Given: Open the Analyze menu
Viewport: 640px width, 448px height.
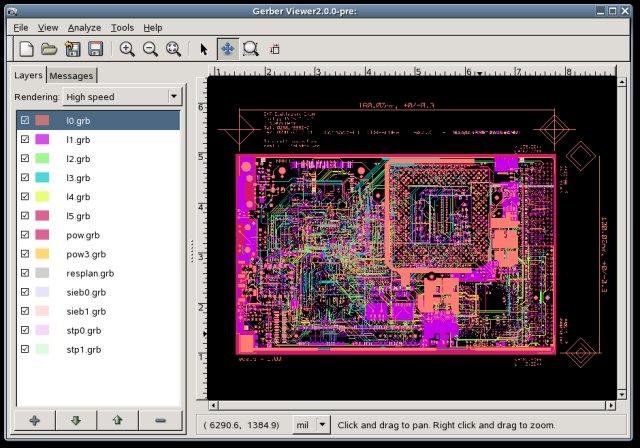Looking at the screenshot, I should click(83, 28).
